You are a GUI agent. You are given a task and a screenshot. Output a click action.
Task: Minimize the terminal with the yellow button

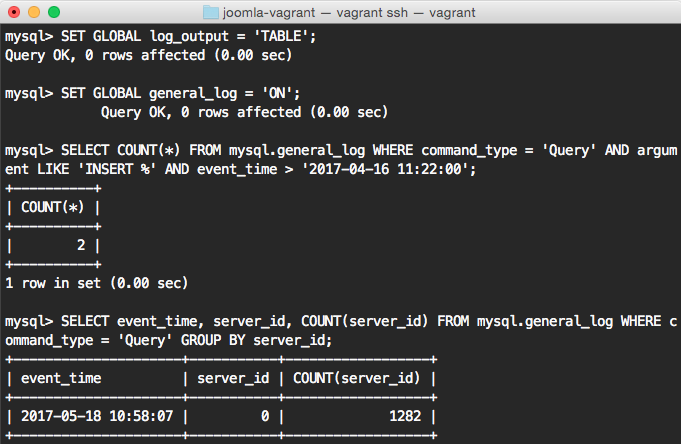coord(34,12)
